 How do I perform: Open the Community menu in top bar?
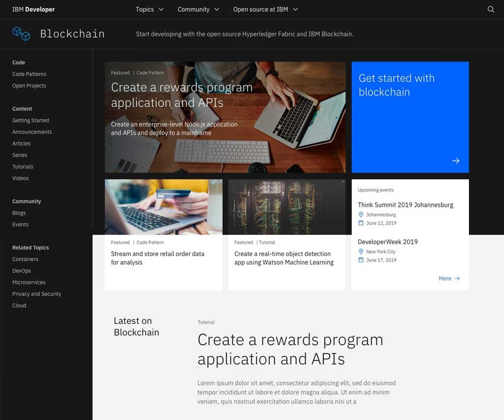pyautogui.click(x=198, y=9)
